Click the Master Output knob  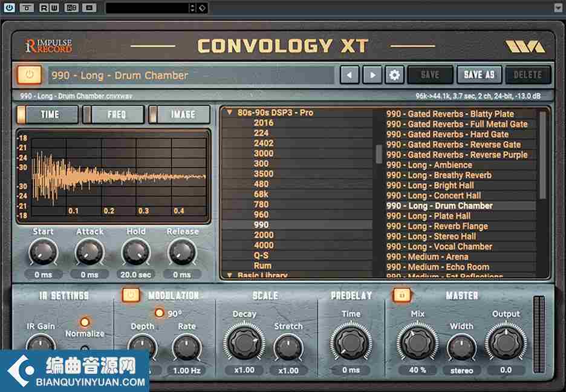pos(506,342)
